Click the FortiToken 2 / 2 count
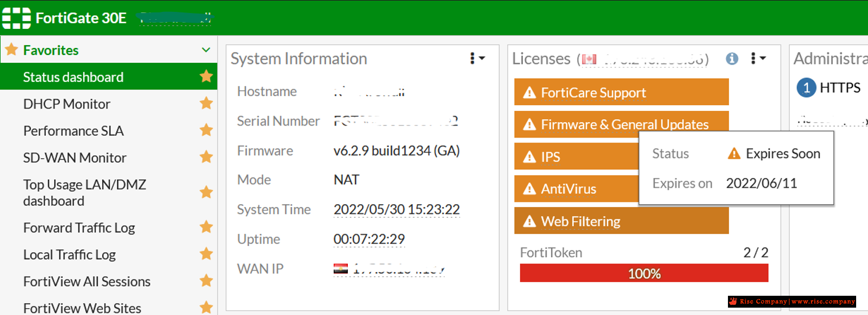 (756, 252)
